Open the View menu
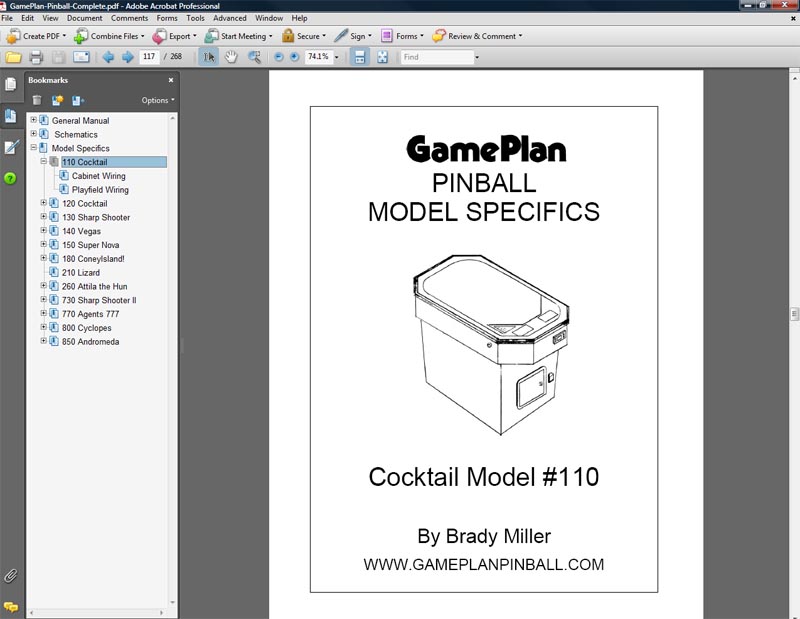The height and width of the screenshot is (619, 800). point(50,18)
